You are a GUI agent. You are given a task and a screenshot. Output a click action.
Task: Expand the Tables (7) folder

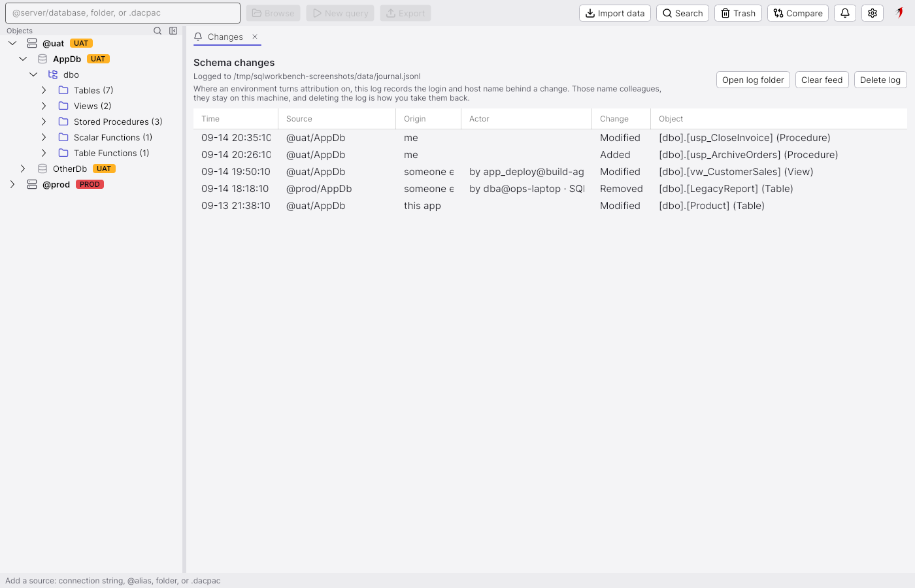44,90
